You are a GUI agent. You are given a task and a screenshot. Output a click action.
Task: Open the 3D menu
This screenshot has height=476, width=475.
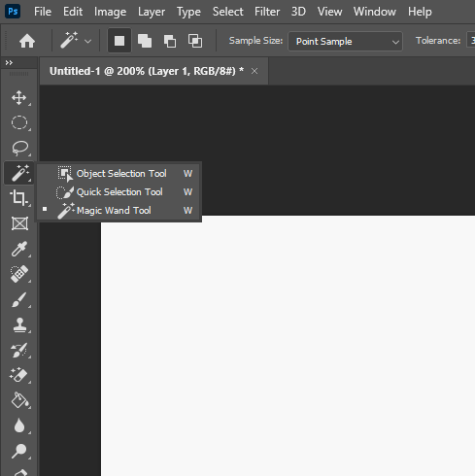click(x=298, y=12)
